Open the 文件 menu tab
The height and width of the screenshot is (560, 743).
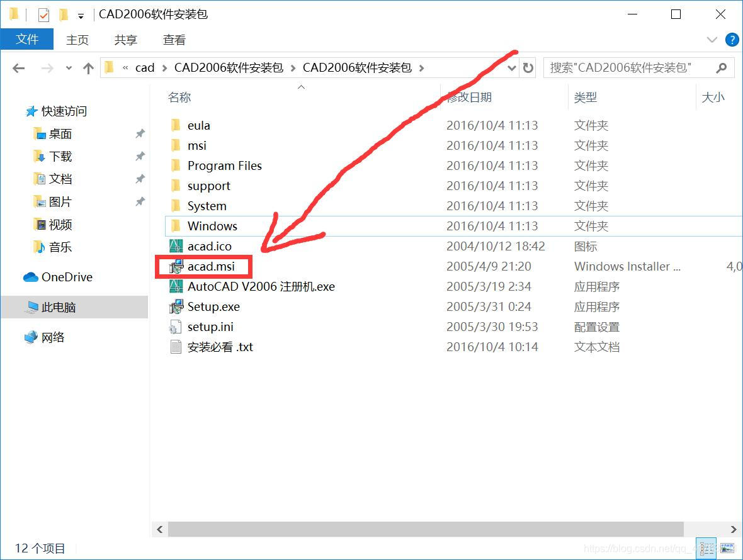pyautogui.click(x=27, y=39)
